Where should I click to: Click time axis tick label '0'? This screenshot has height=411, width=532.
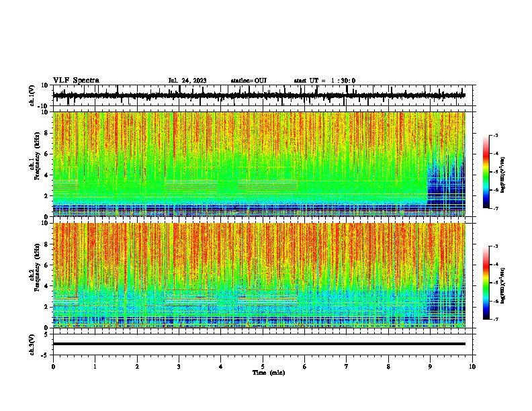tap(53, 367)
